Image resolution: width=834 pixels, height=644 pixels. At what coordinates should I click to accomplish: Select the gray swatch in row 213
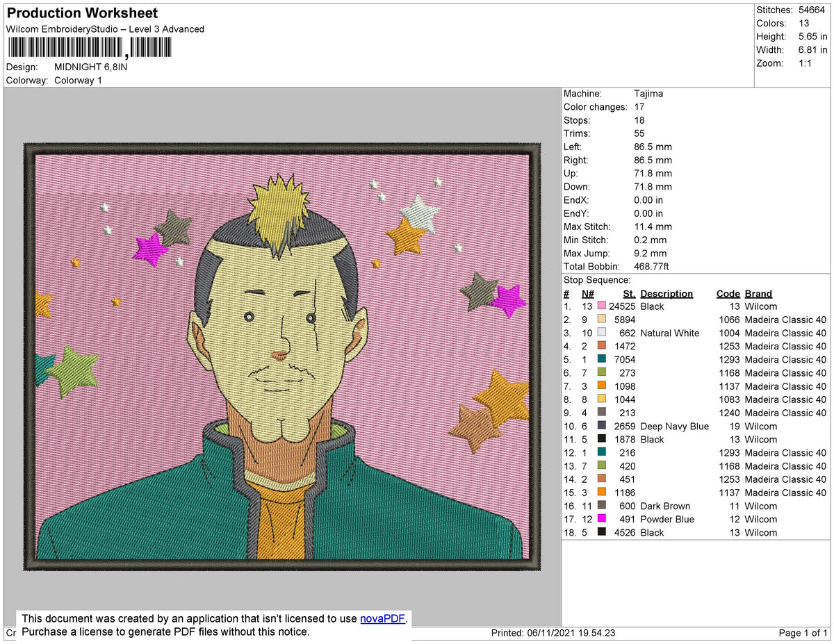coord(601,413)
